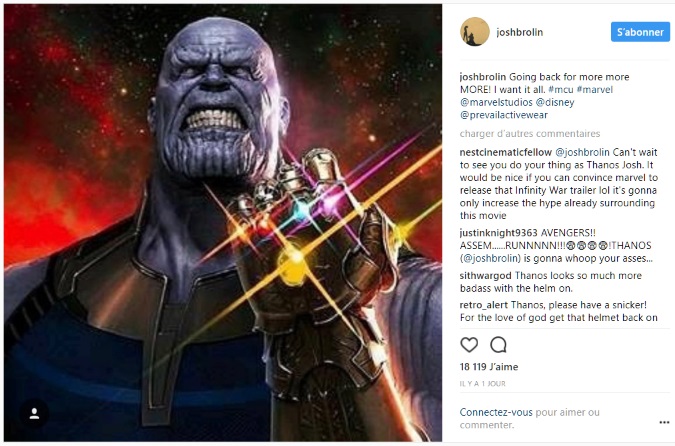Screen dimensions: 675x446
Task: Subscribe with the S'abonner button
Action: click(640, 32)
